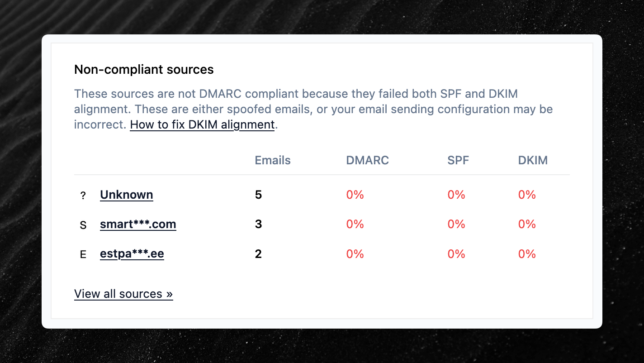644x363 pixels.
Task: Click the Non-compliant sources title
Action: (x=144, y=70)
